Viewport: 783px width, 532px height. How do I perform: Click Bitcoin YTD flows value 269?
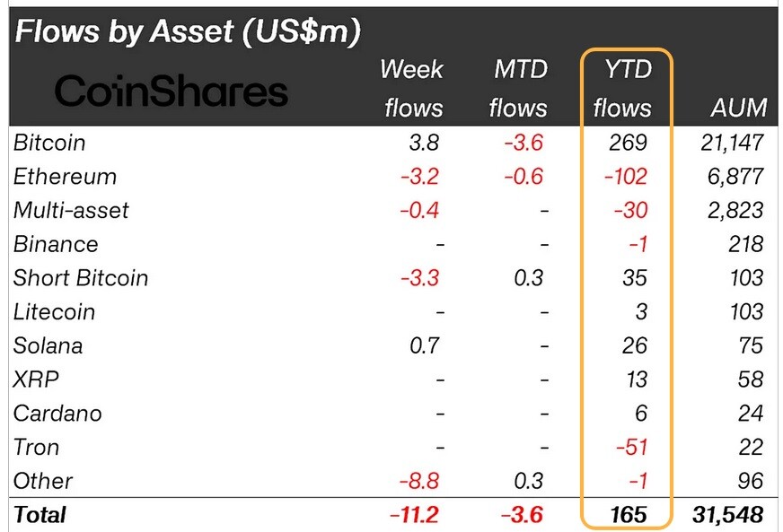tap(629, 143)
